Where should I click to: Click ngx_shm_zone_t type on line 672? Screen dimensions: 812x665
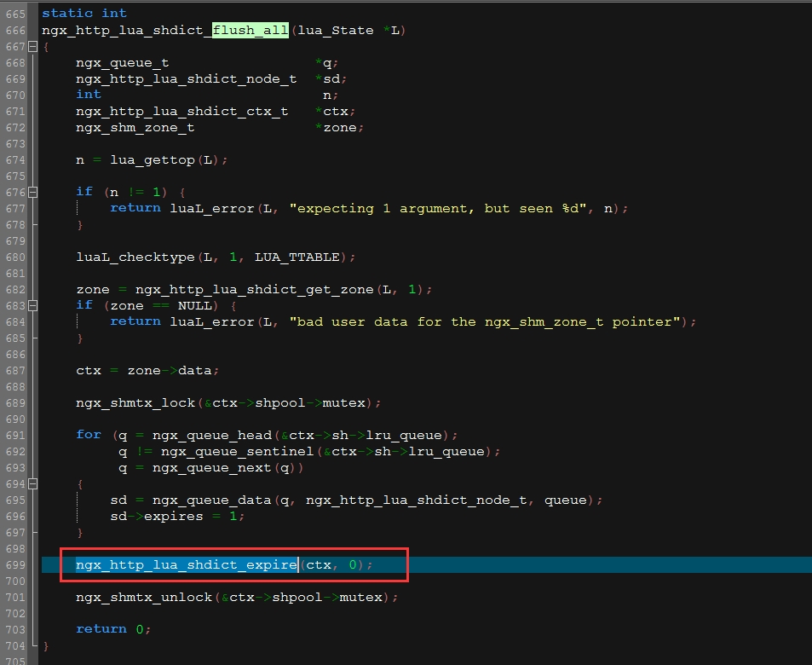coord(135,128)
